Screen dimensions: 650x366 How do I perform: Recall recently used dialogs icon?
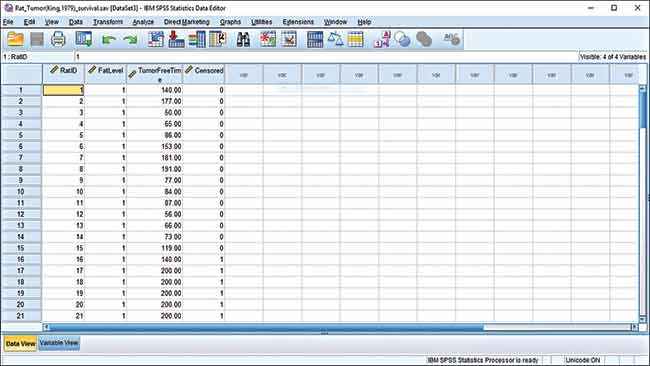pos(84,39)
